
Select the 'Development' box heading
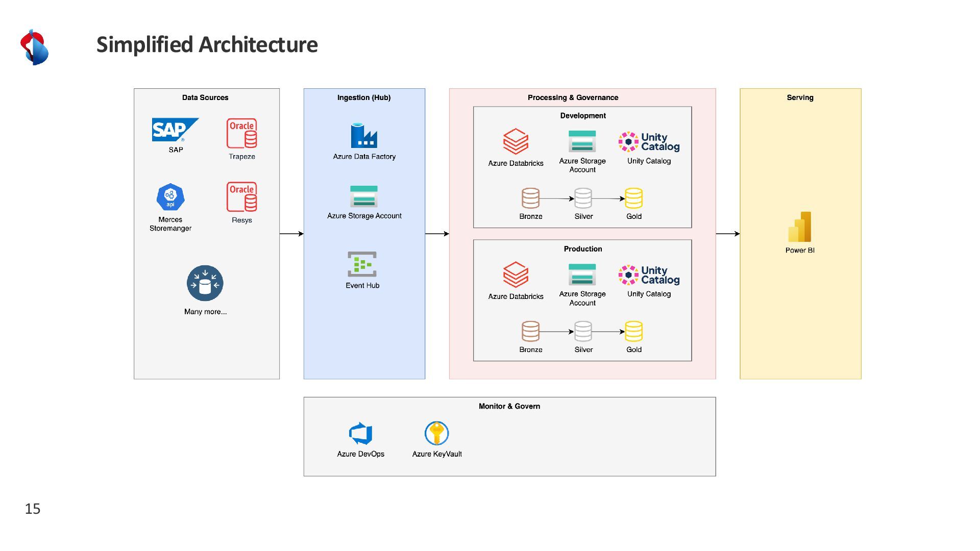583,116
